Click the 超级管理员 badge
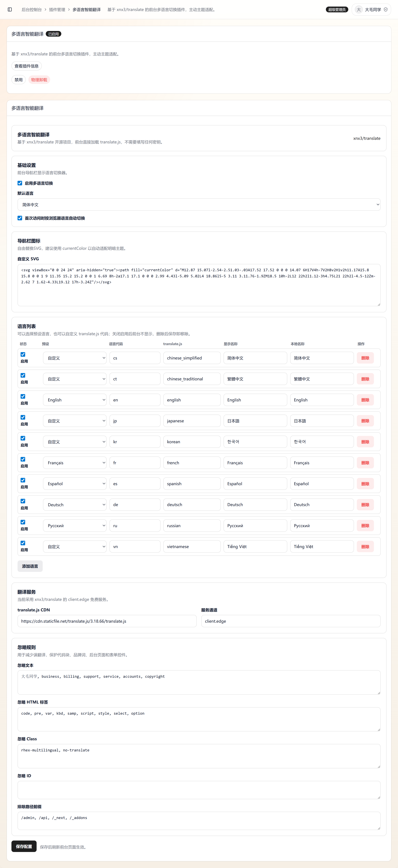 (337, 9)
